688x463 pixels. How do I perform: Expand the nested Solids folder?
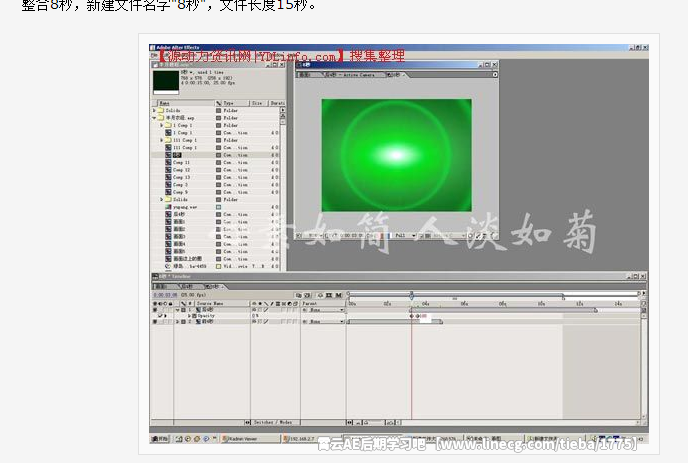tap(161, 200)
